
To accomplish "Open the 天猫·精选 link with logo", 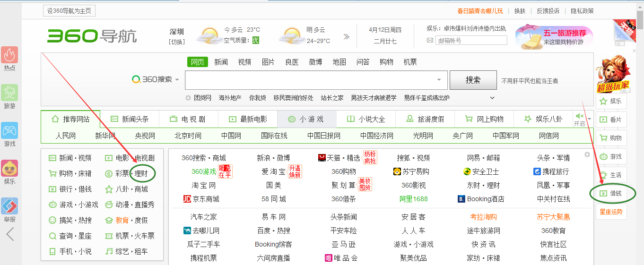I will 339,158.
